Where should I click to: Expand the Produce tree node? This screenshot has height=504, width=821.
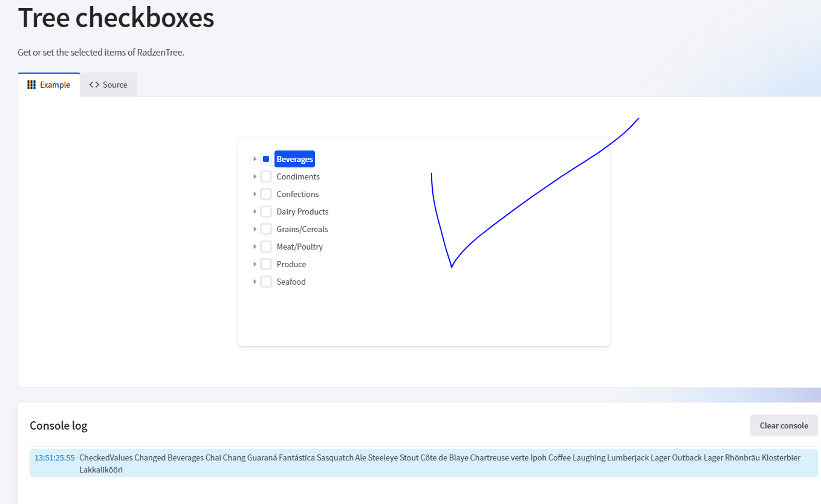(255, 264)
